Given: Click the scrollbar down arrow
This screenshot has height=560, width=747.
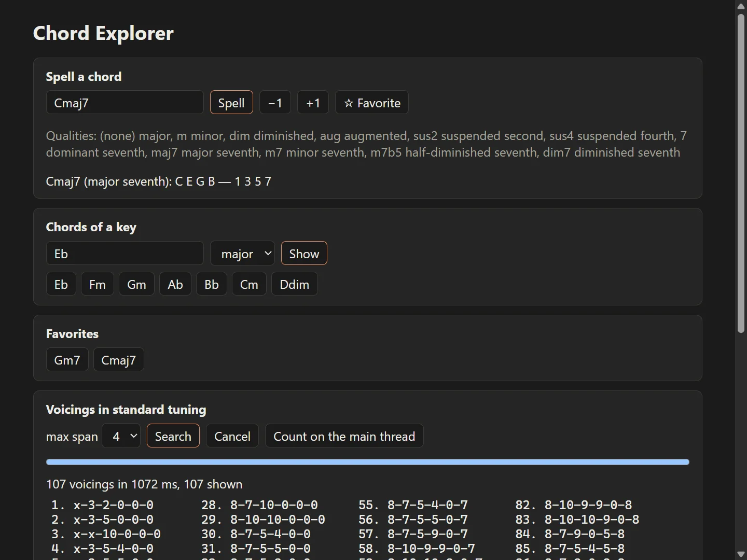Looking at the screenshot, I should coord(741,554).
